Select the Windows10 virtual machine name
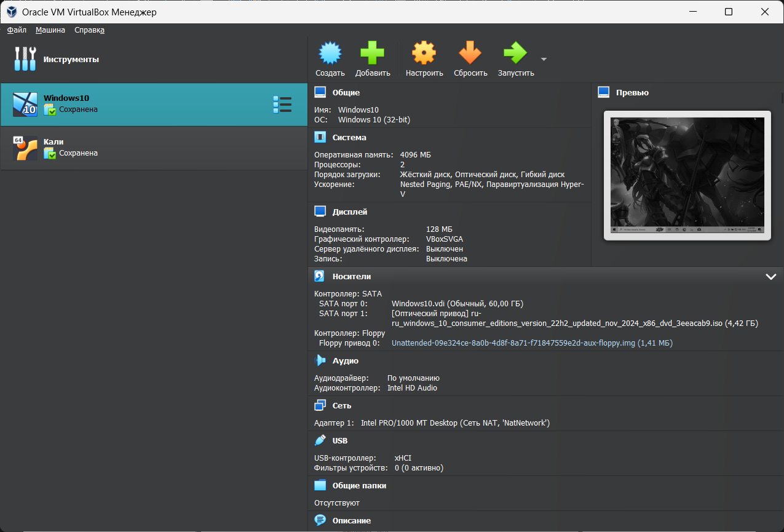The image size is (784, 532). pyautogui.click(x=66, y=98)
